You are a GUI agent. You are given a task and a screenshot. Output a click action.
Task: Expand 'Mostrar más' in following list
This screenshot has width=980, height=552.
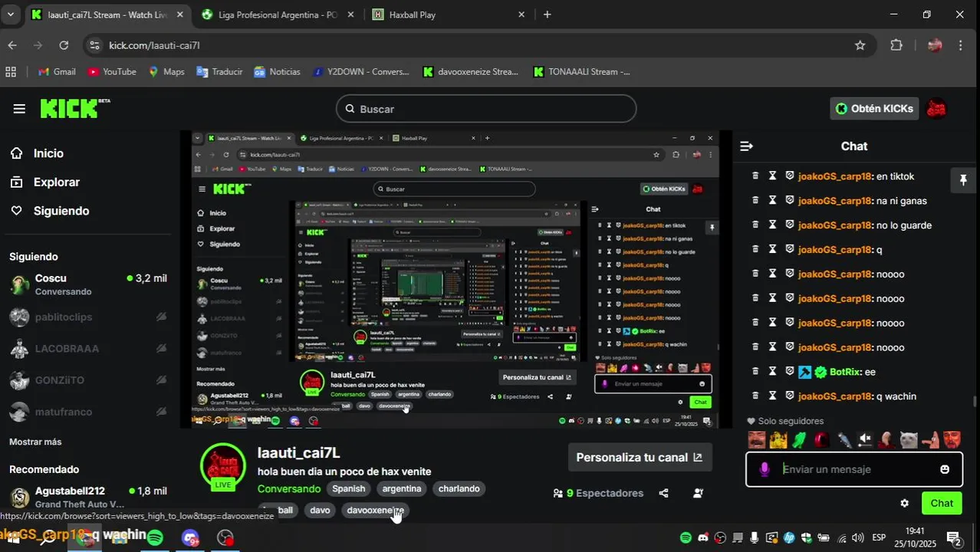35,442
